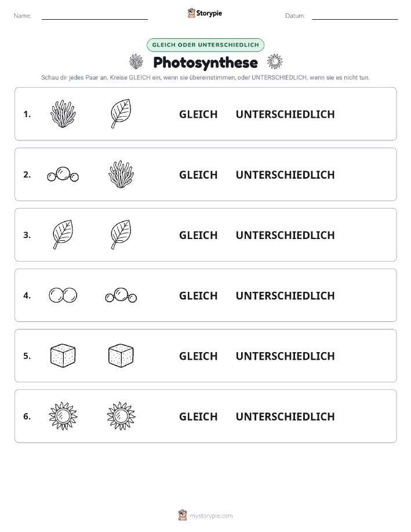Screen dimensions: 411x532
Task: Select GLEICH for row 3
Action: [198, 235]
